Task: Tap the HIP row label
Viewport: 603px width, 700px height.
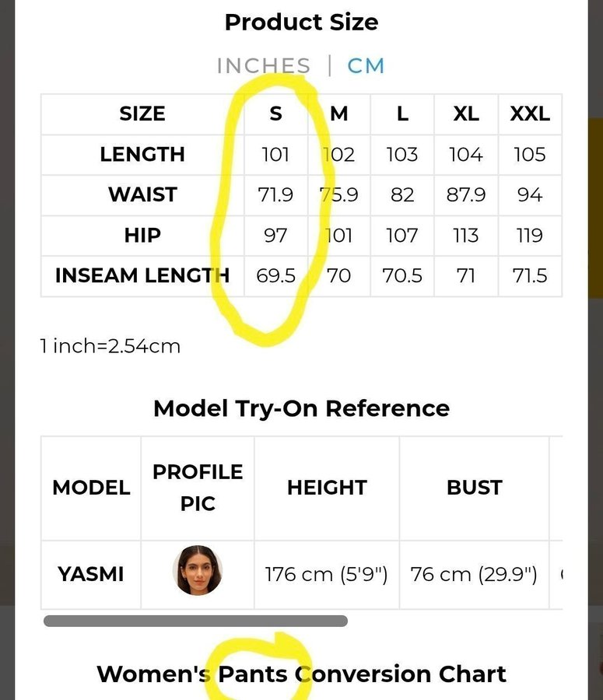Action: (x=142, y=235)
